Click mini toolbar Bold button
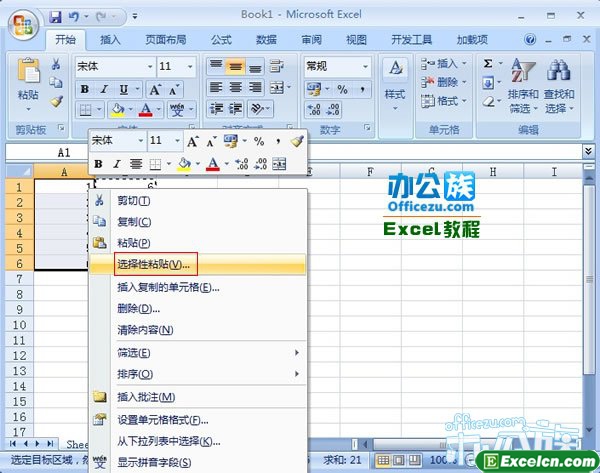 (98, 164)
